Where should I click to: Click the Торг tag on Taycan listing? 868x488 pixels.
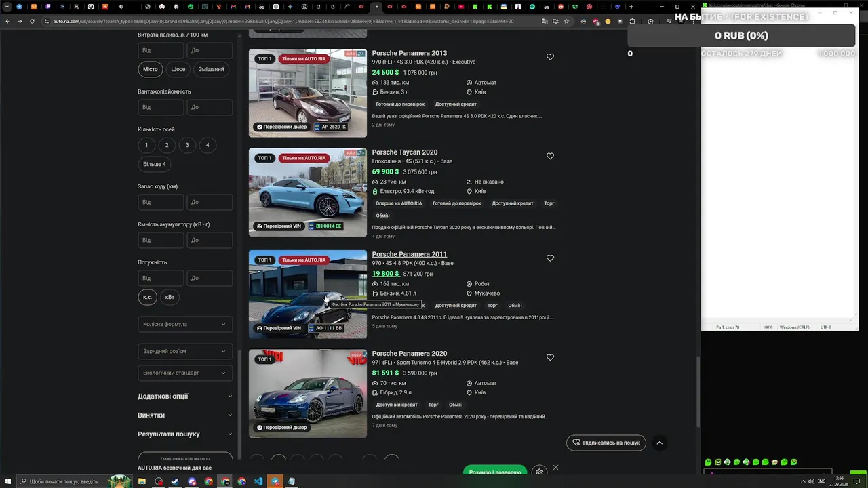tap(549, 203)
